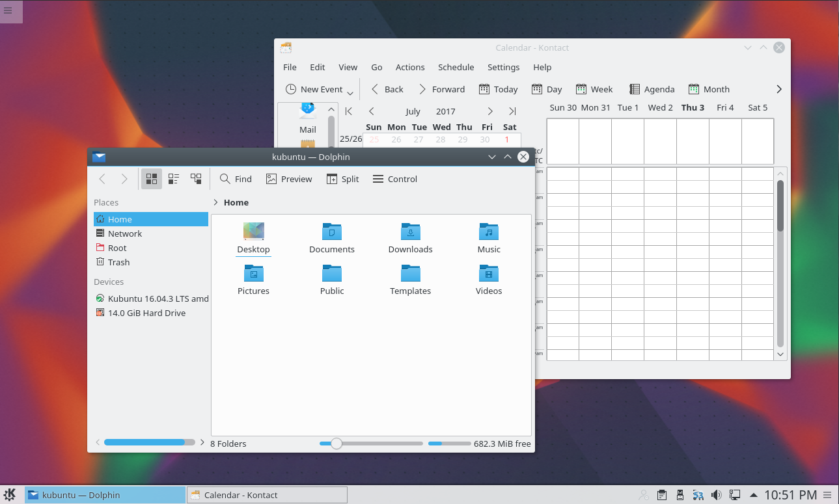The width and height of the screenshot is (839, 504).
Task: Select the Templates folder icon
Action: coord(411,272)
